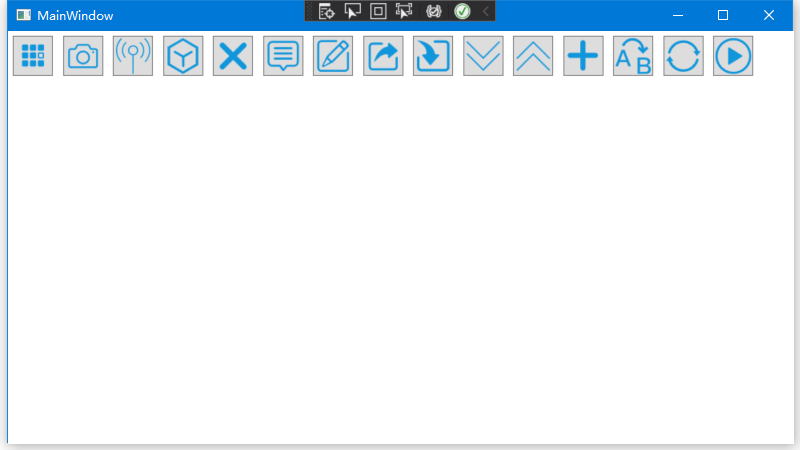
Task: Click the green checkmark status icon
Action: point(462,11)
